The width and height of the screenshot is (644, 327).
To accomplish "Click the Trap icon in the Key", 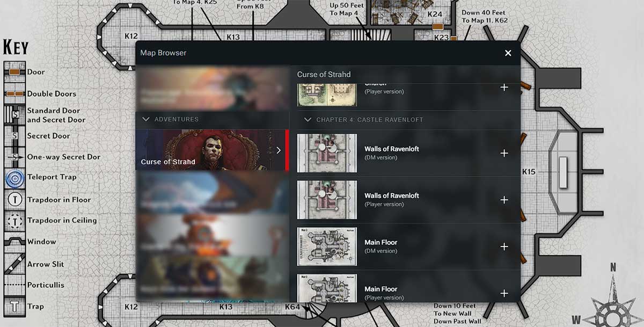I will tap(14, 307).
